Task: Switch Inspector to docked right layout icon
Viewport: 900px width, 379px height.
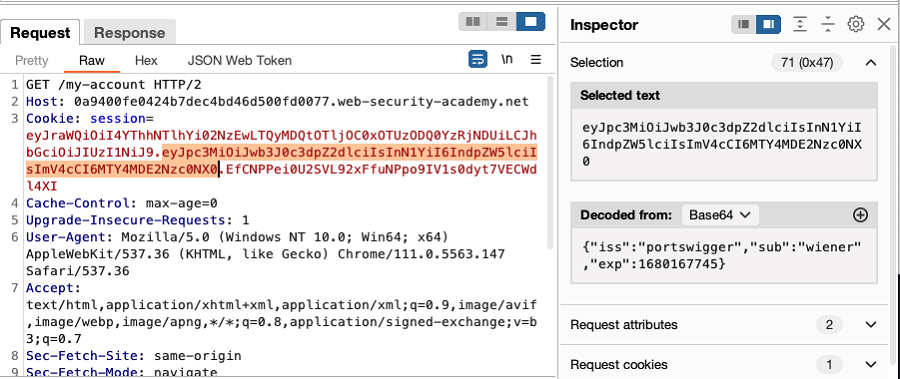Action: point(769,24)
